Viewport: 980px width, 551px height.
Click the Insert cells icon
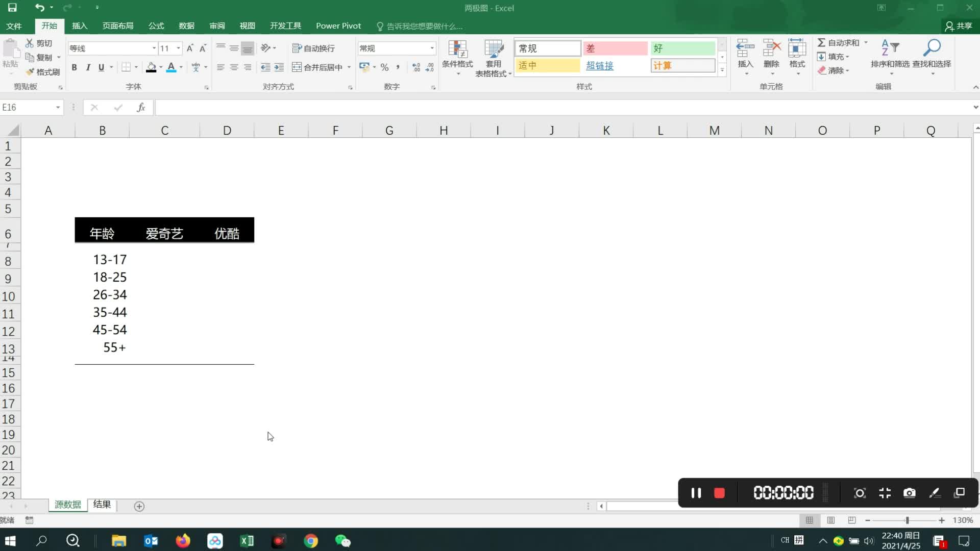point(745,48)
